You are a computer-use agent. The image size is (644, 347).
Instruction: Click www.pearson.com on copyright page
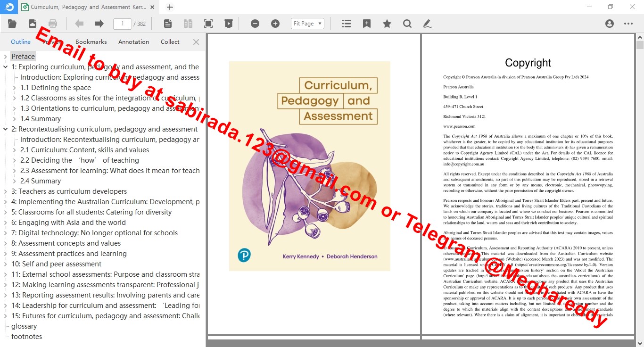[459, 126]
